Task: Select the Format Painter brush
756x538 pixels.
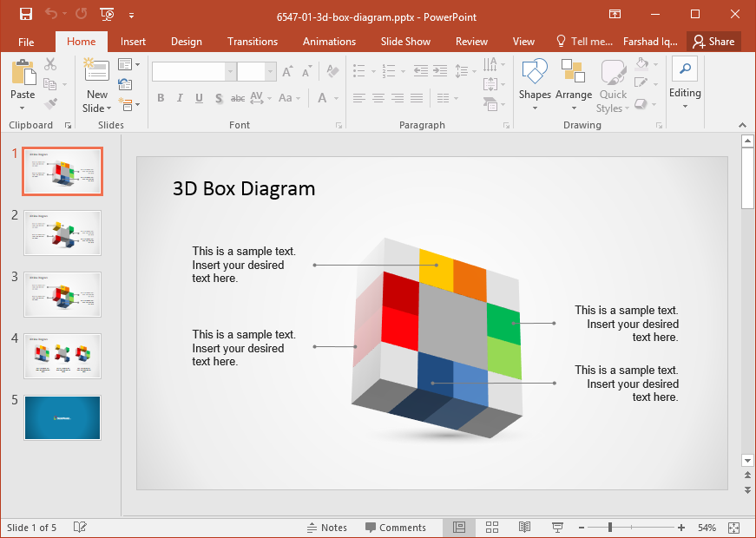Action: 50,103
